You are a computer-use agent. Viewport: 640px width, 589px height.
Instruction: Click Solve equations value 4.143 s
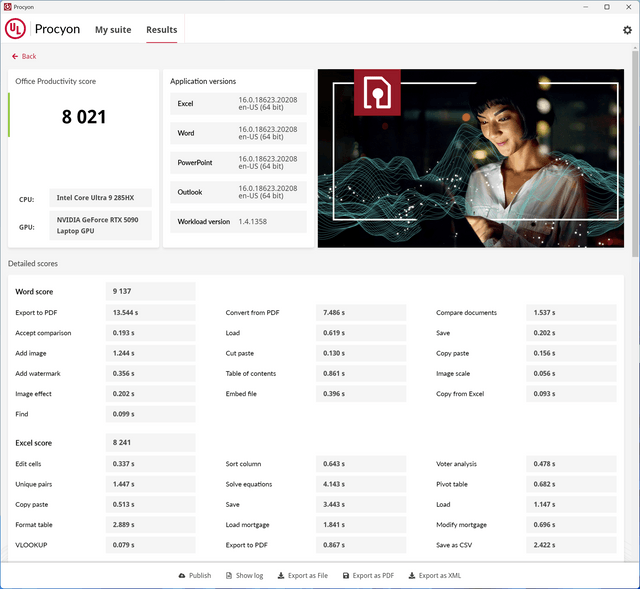click(361, 484)
